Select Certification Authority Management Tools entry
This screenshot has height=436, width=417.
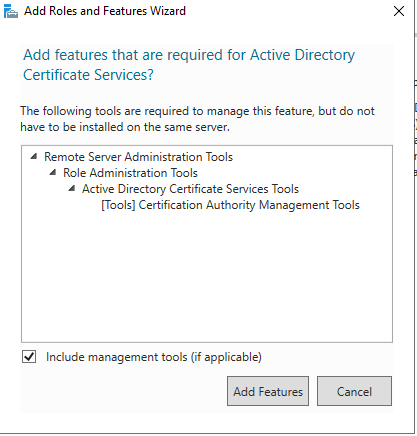[230, 205]
